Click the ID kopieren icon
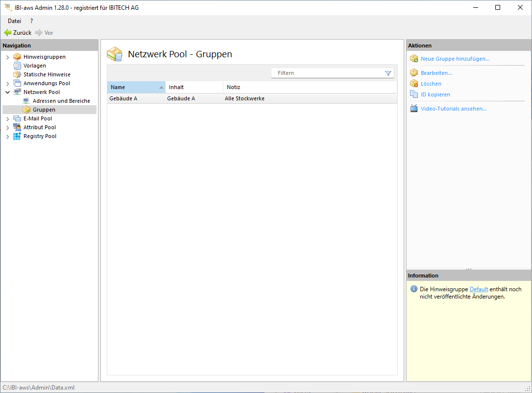Viewport: 532px width, 393px height. pos(413,94)
